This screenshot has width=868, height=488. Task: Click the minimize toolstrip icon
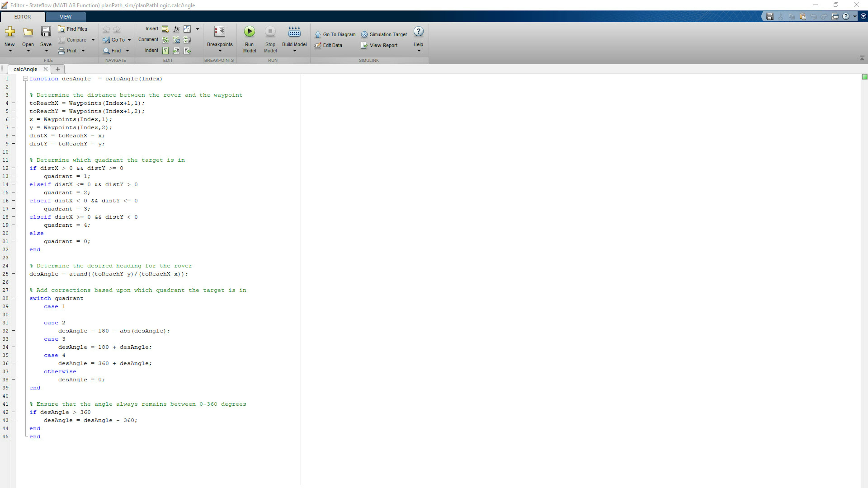tap(862, 58)
